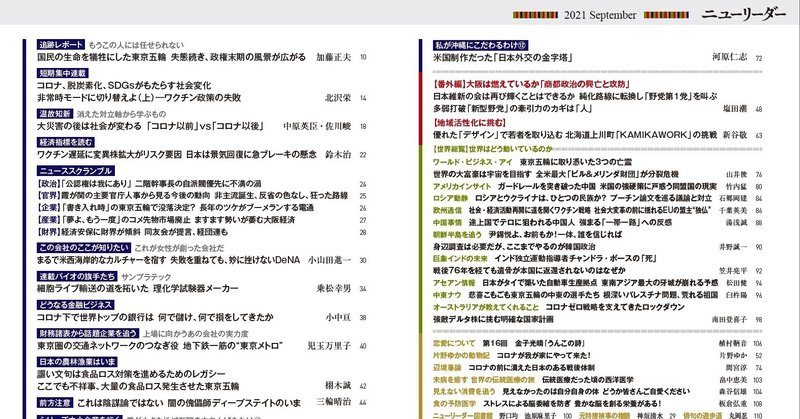Click the '私が沖縄にこだわるわけ' section label
This screenshot has height=419, width=800.
tap(481, 45)
